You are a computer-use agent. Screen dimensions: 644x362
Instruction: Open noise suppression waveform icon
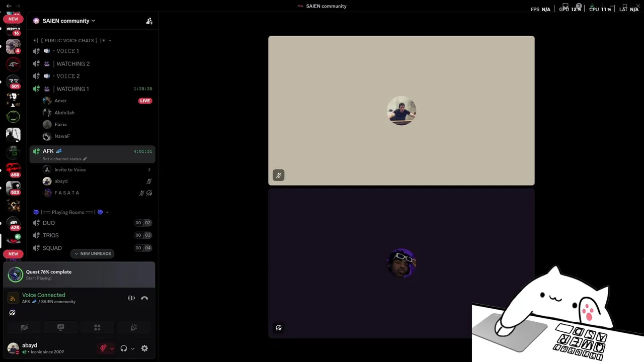[131, 298]
